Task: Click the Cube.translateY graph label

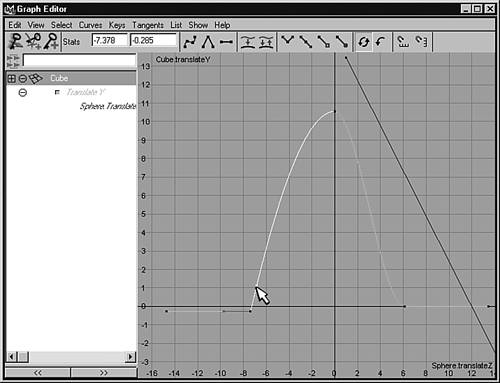Action: tap(183, 60)
